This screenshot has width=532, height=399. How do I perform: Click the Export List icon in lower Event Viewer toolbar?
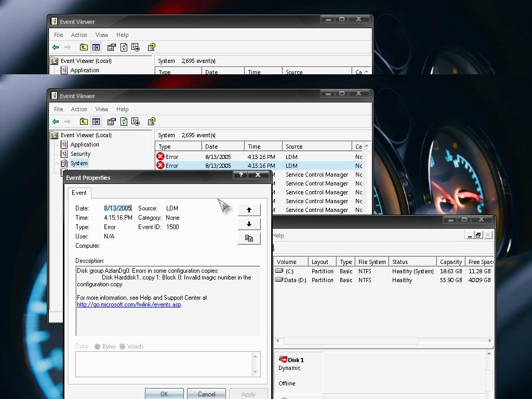click(136, 122)
